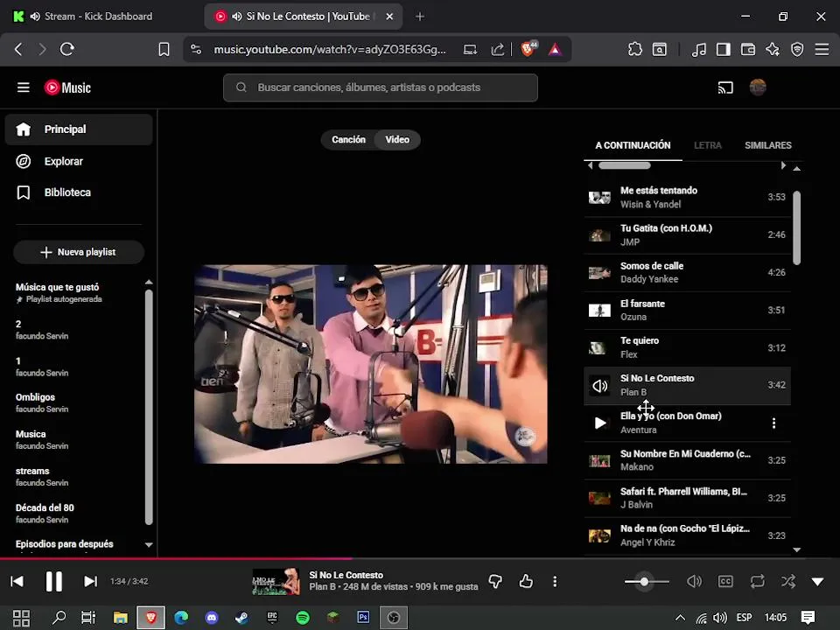This screenshot has width=840, height=630.
Task: Switch to Video mode
Action: [x=397, y=139]
